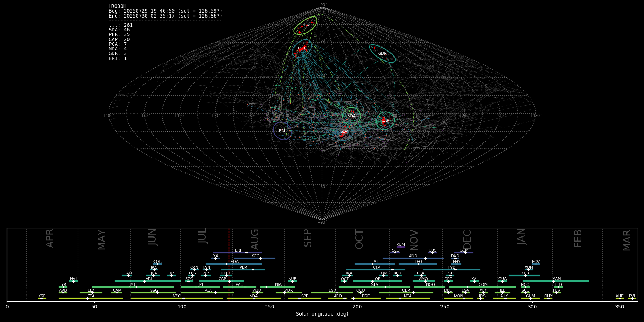Viewport: 644px width, 322px height.
Task: Select the HYD shower bar in timeline
Action: (452, 270)
